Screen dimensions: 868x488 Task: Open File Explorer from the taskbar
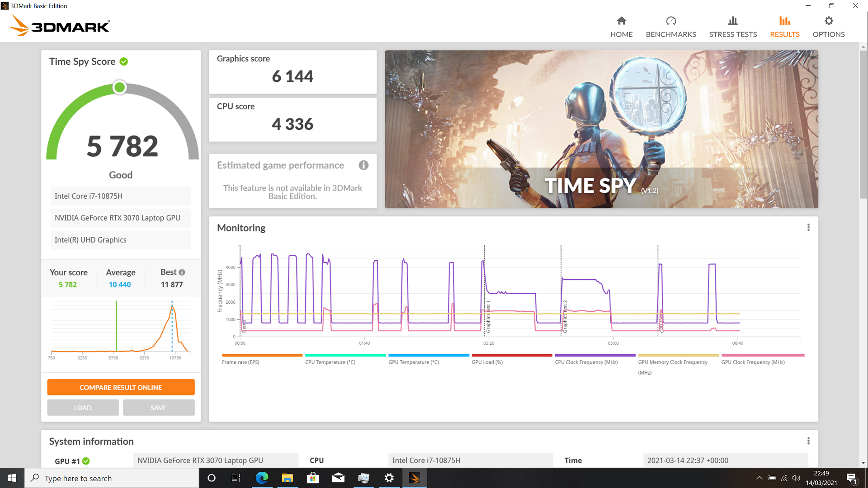287,478
